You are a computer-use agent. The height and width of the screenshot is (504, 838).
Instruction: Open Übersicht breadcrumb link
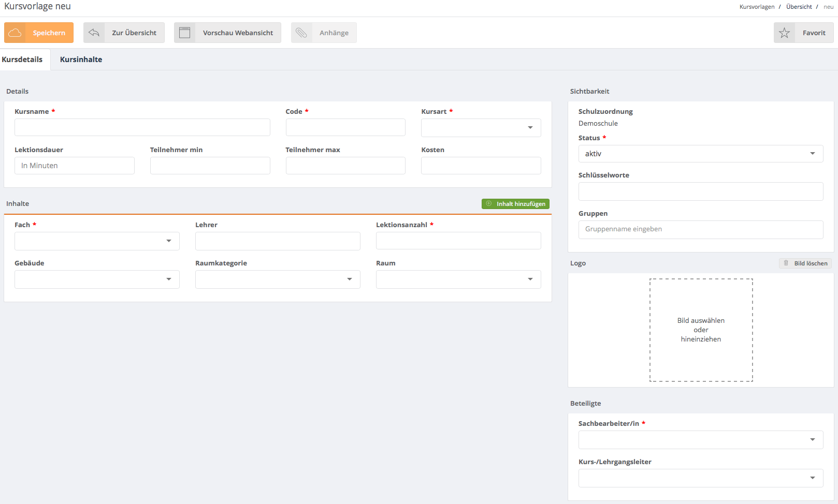[x=799, y=7]
